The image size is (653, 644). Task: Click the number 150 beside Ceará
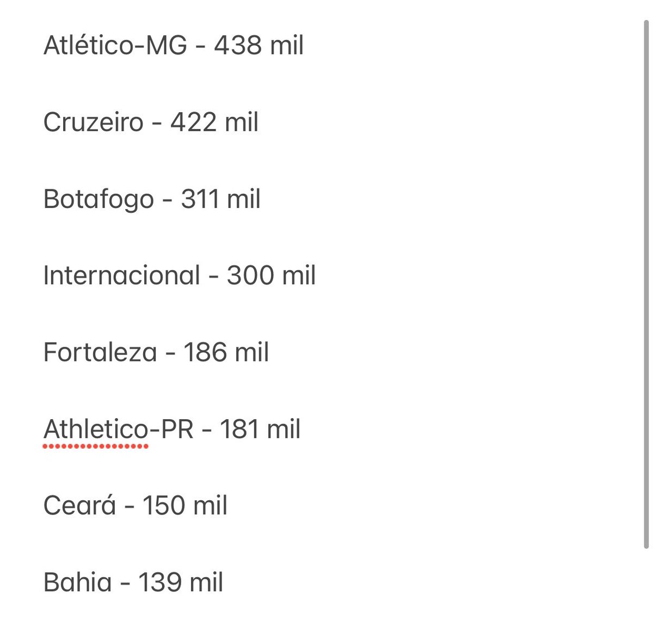click(x=163, y=506)
